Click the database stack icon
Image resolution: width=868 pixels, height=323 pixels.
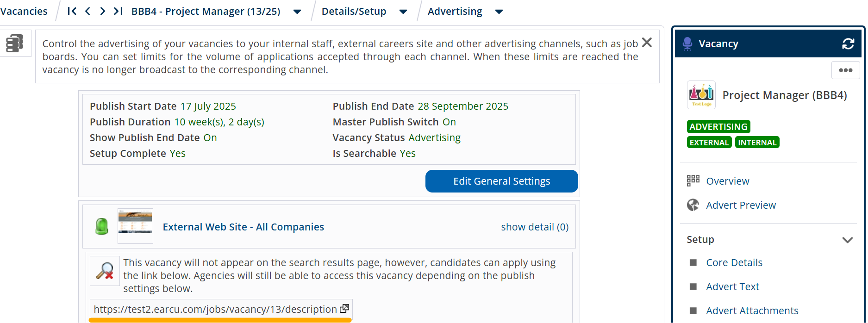coord(14,43)
